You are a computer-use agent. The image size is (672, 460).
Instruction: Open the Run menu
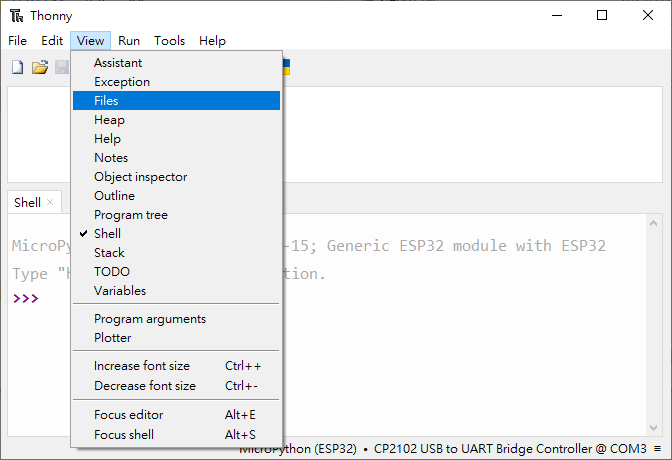129,41
